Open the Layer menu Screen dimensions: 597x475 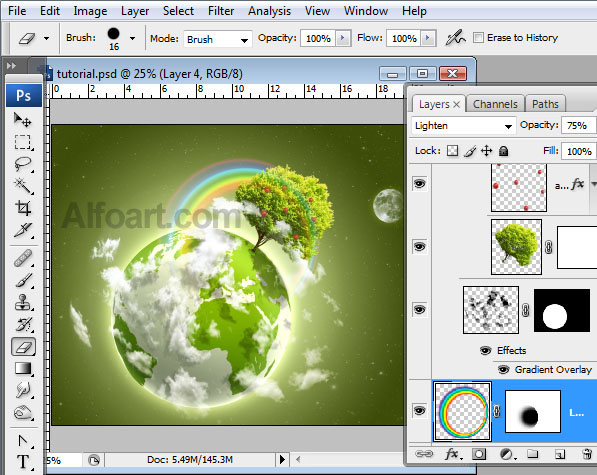[x=135, y=11]
